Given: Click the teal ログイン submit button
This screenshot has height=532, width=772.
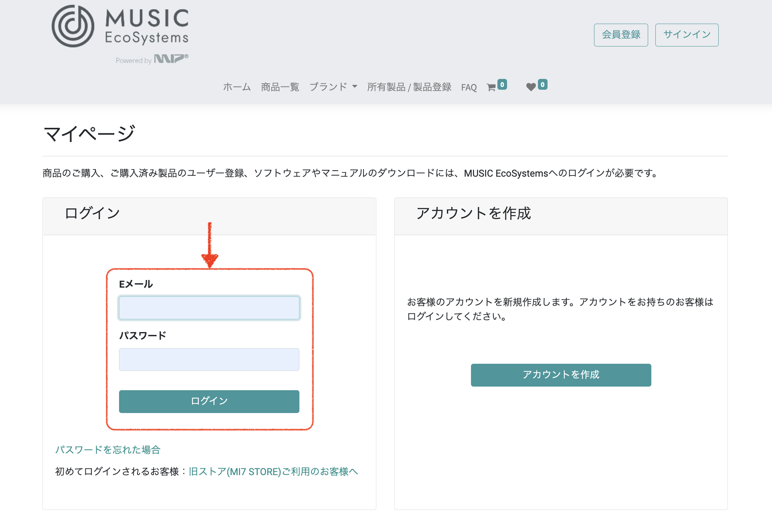Looking at the screenshot, I should (209, 401).
